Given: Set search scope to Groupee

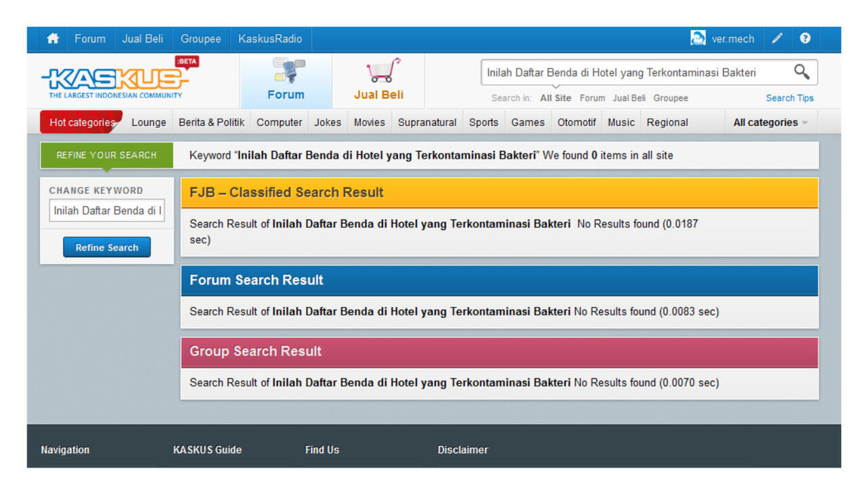Looking at the screenshot, I should 671,98.
